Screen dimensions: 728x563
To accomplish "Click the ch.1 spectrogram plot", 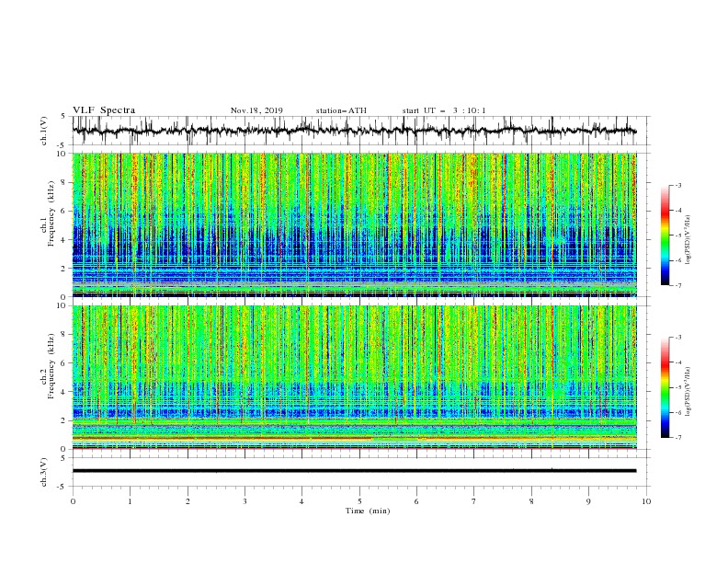I will 354,224.
